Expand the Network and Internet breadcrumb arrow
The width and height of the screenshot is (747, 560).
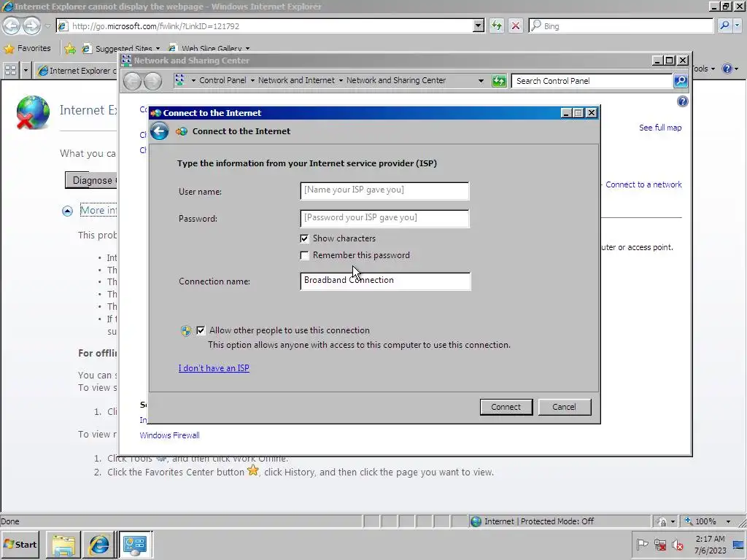[341, 80]
